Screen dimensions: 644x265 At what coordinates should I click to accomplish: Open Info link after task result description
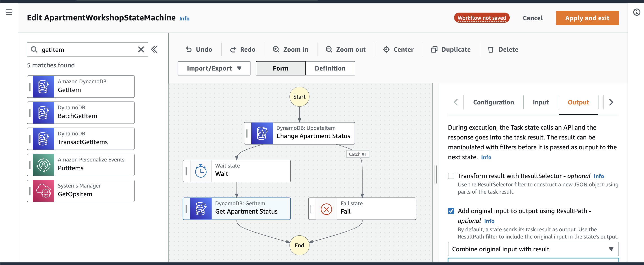[486, 157]
